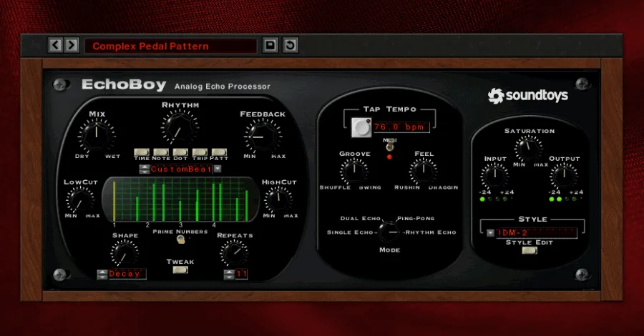Step the Decay shape selector arrows
The image size is (644, 336).
click(102, 274)
